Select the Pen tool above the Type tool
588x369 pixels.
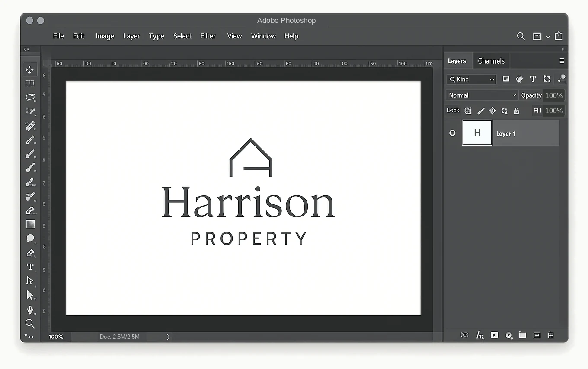tap(30, 253)
